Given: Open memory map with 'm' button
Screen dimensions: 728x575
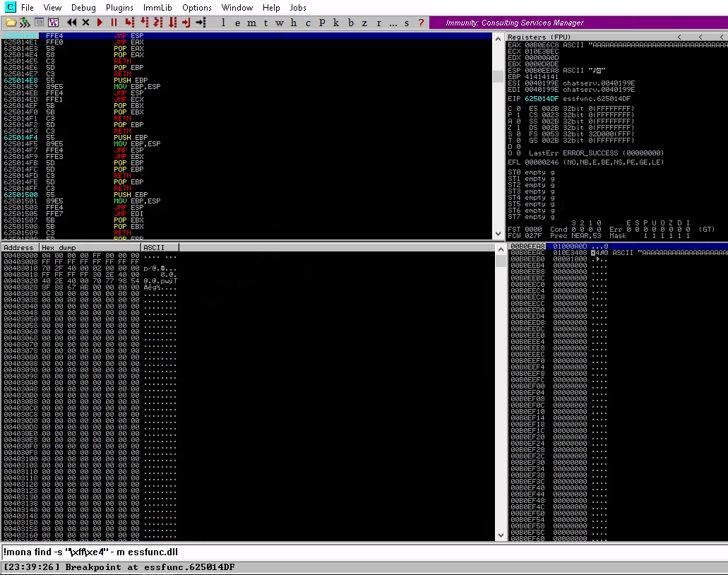Looking at the screenshot, I should pos(251,23).
